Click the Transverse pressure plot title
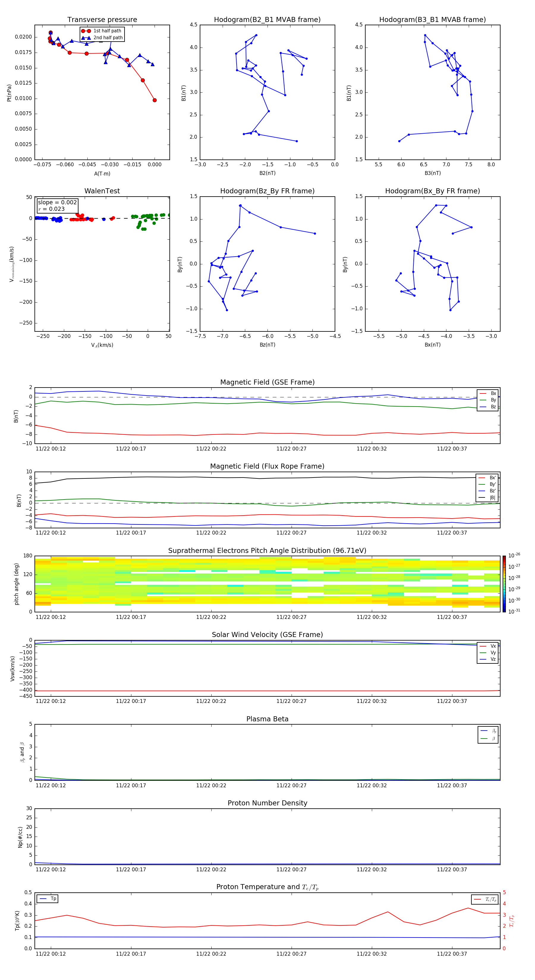 click(x=102, y=20)
